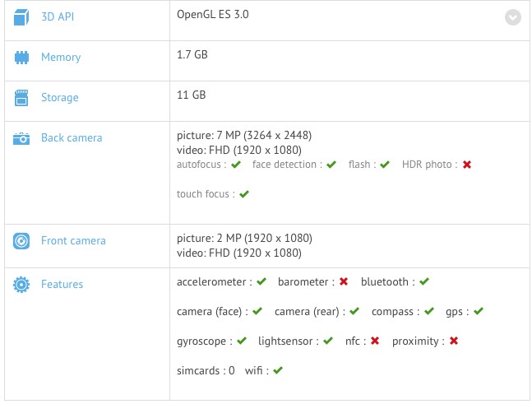Image resolution: width=532 pixels, height=404 pixels.
Task: Open the Memory label link
Action: point(61,57)
